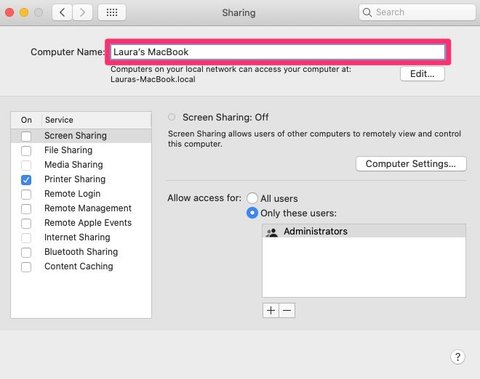Click into the Computer Name field

point(278,52)
